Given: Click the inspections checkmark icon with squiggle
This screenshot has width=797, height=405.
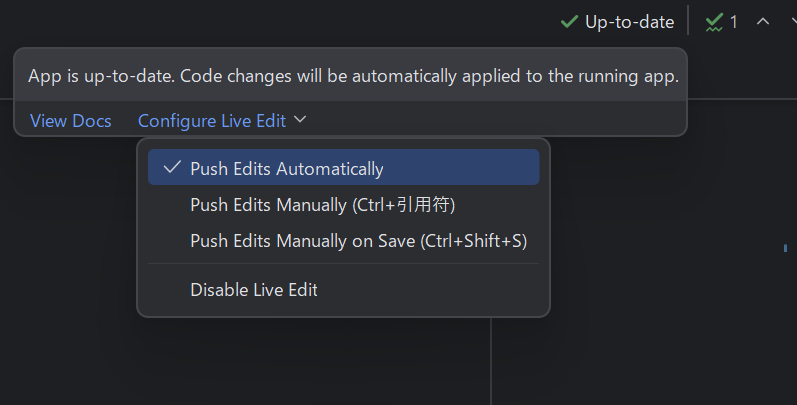Looking at the screenshot, I should 714,22.
